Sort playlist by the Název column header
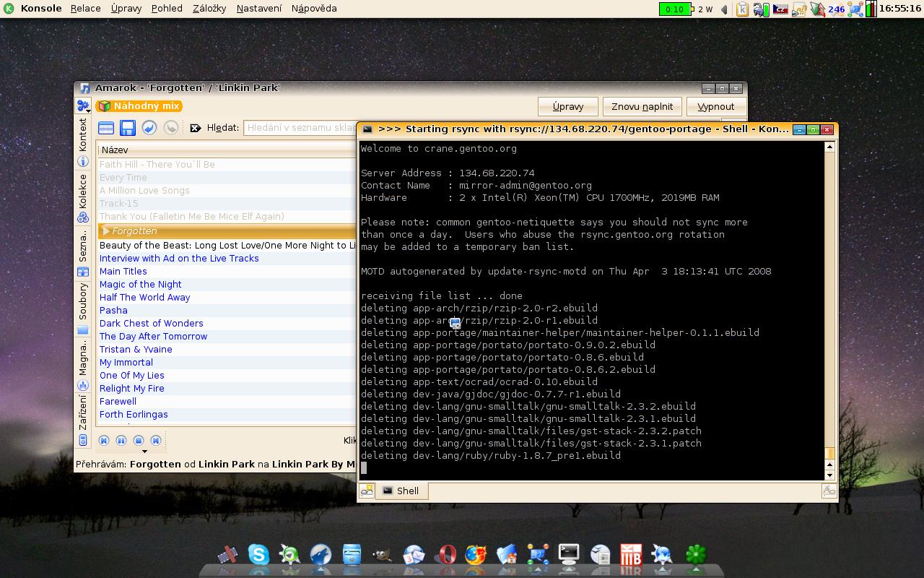 (x=227, y=150)
